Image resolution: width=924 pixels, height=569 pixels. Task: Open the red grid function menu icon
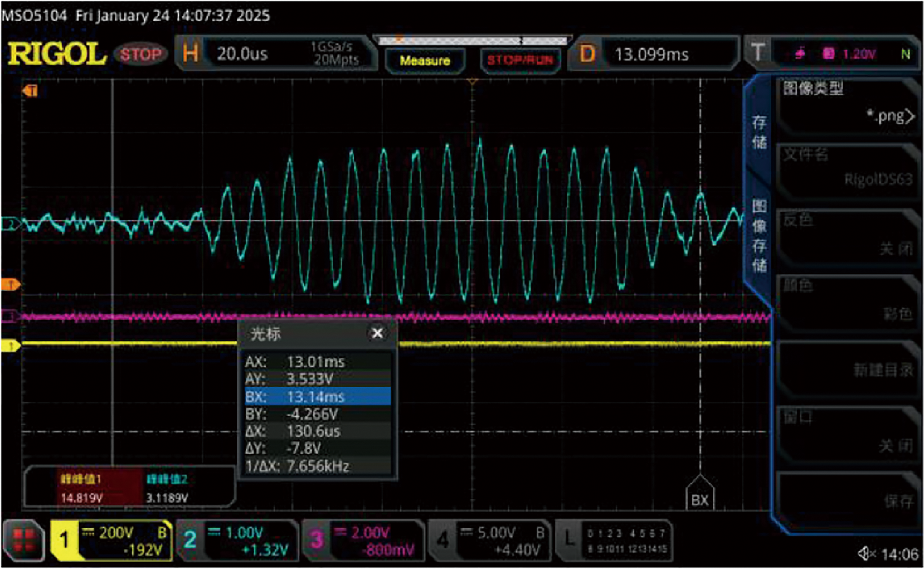tap(23, 540)
